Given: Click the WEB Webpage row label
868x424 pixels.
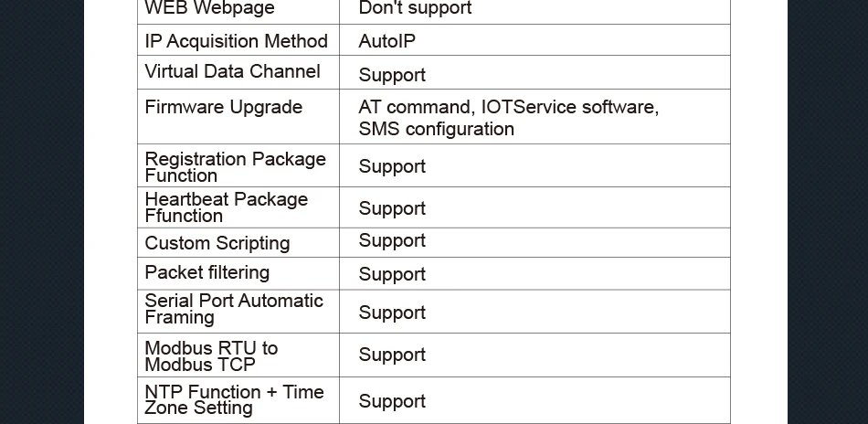Looking at the screenshot, I should (209, 8).
